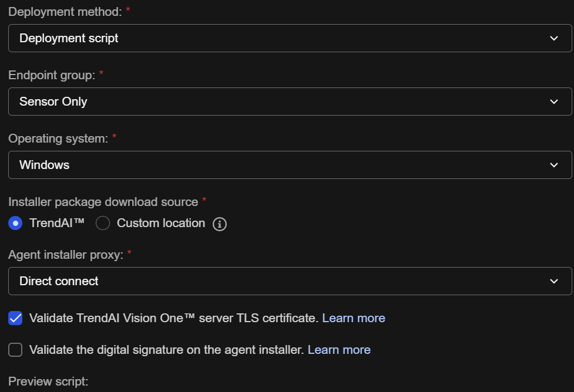This screenshot has width=574, height=392.
Task: Click the chevron arrow in Agent installer proxy field
Action: pyautogui.click(x=553, y=281)
